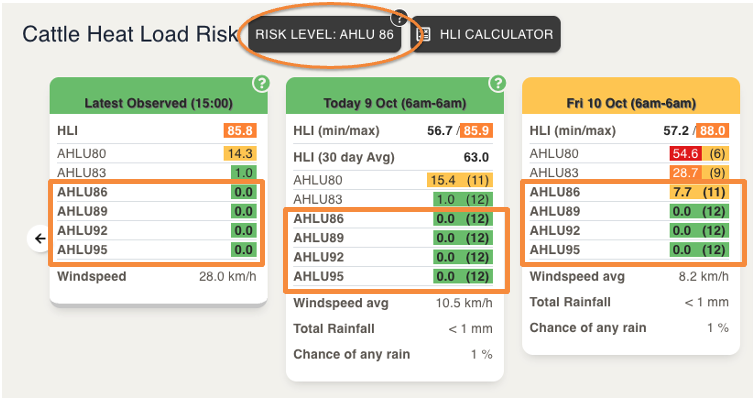Click the 28.0 km/h windspeed reading

coord(227,276)
